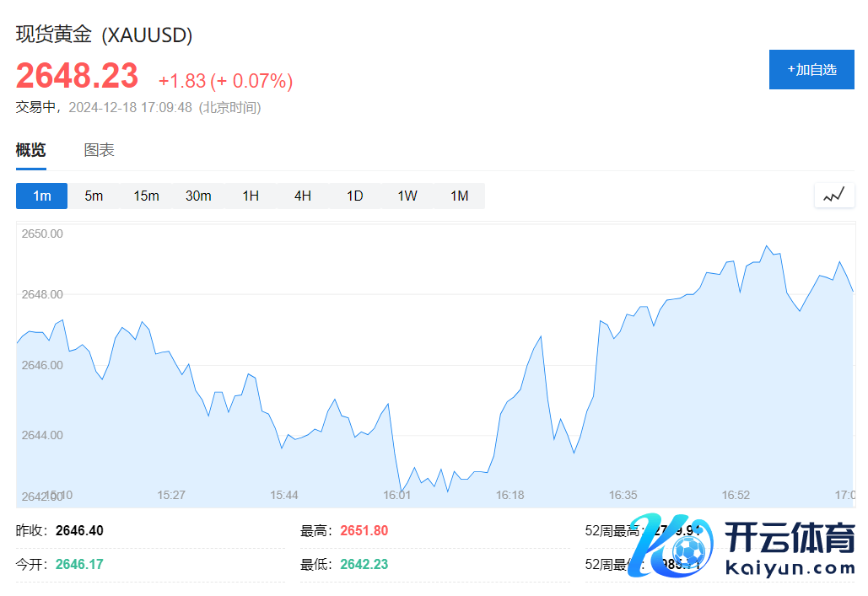Click the current price 2648.23
The height and width of the screenshot is (596, 868).
tap(77, 77)
